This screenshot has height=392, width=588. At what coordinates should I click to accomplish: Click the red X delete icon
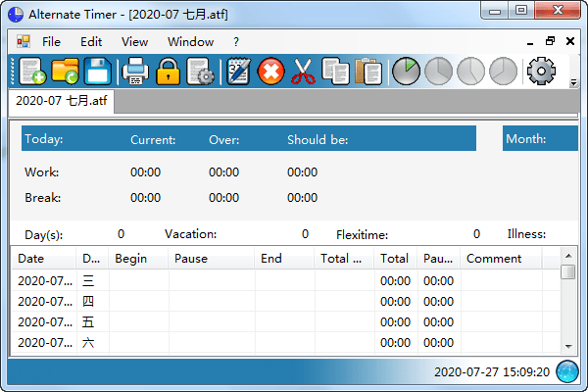click(x=269, y=72)
